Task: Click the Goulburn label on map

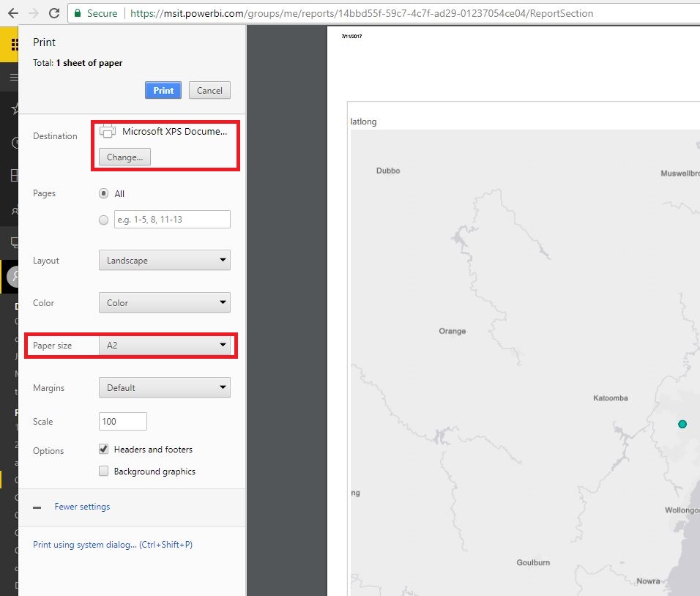Action: [x=533, y=562]
